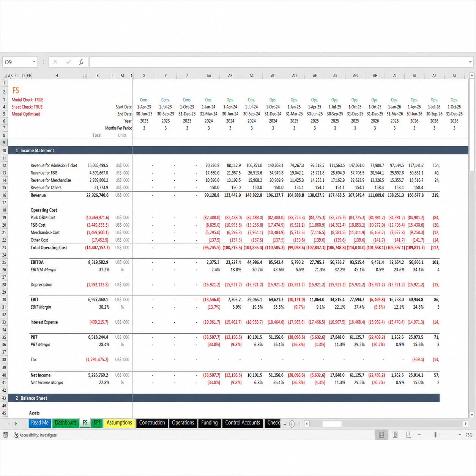Add a new sheet with plus icon

(x=292, y=424)
